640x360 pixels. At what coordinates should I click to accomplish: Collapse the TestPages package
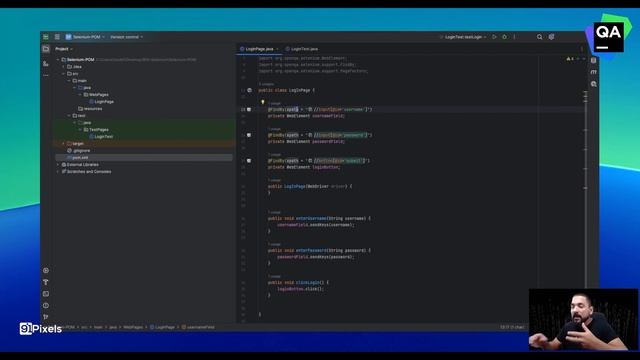tap(80, 129)
